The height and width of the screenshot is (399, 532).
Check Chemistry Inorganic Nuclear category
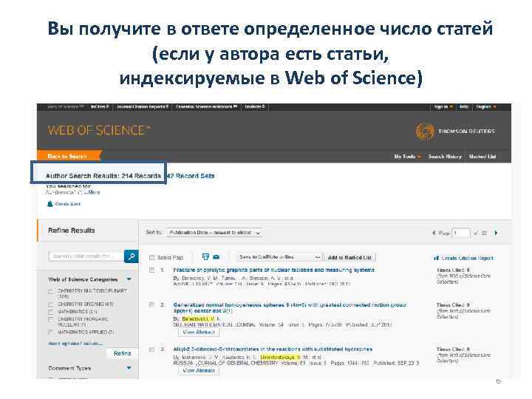coord(50,319)
